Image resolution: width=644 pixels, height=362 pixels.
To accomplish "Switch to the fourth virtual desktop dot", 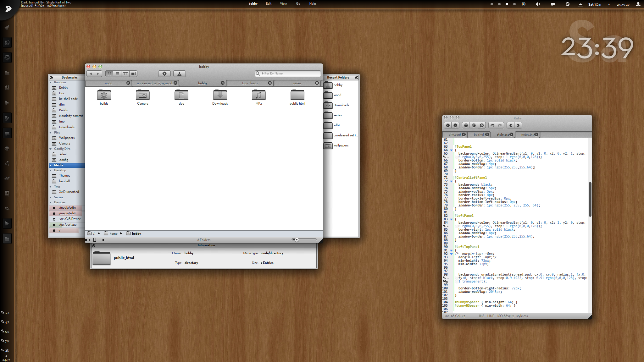I will tap(514, 4).
